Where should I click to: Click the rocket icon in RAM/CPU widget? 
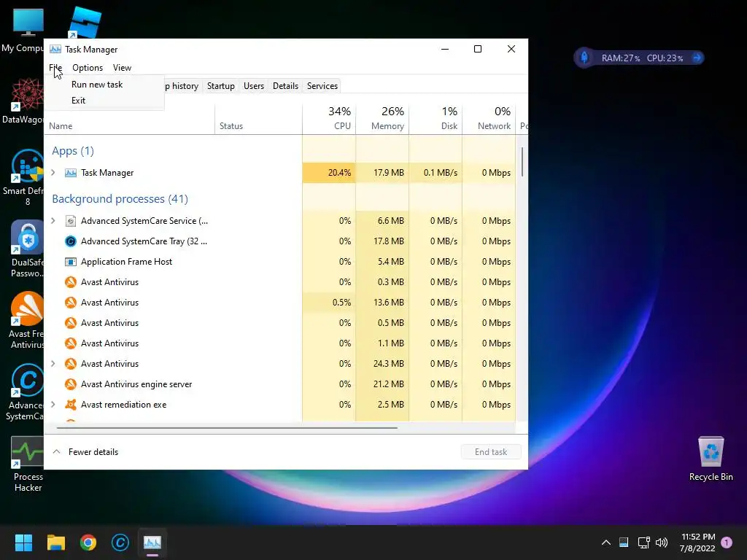584,58
